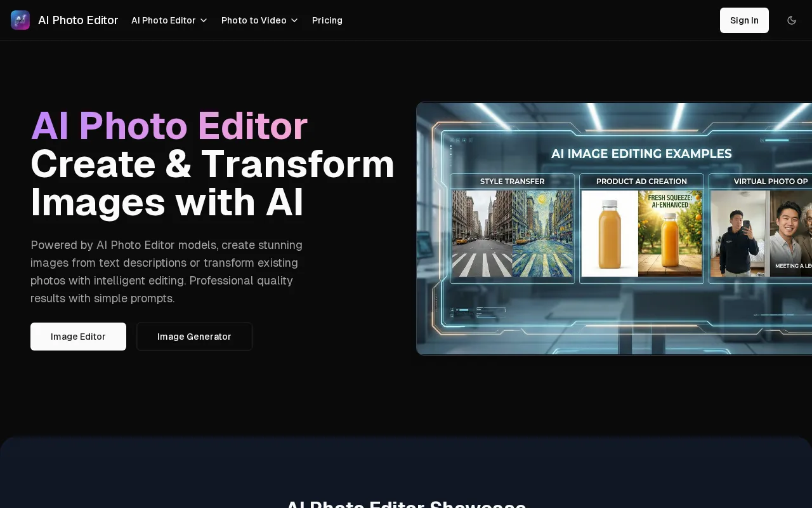
Task: Open the Image Editor button
Action: (78, 337)
